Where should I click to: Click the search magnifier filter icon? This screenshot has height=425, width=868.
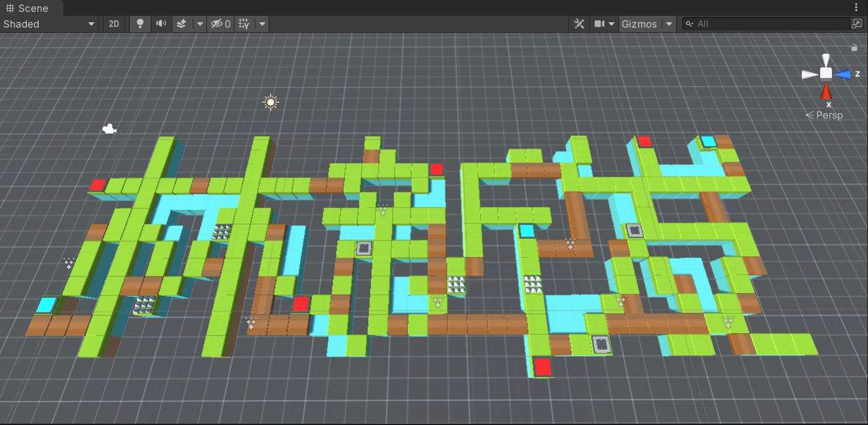click(689, 24)
